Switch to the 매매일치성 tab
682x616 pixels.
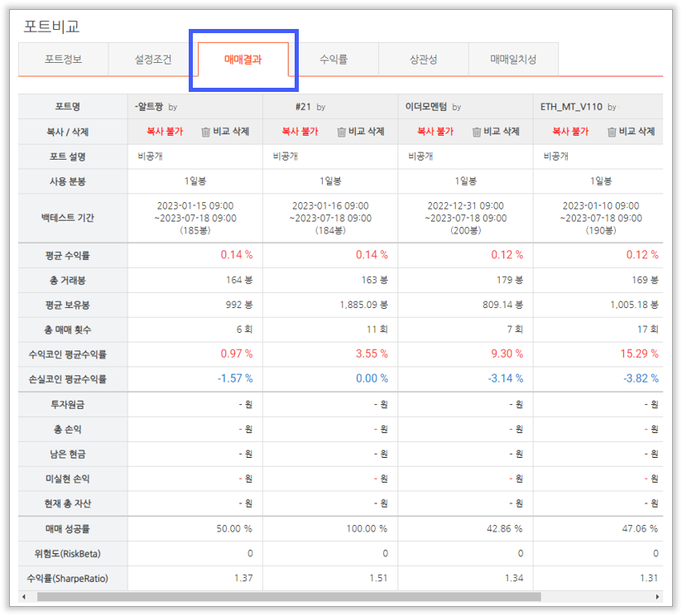pos(513,60)
